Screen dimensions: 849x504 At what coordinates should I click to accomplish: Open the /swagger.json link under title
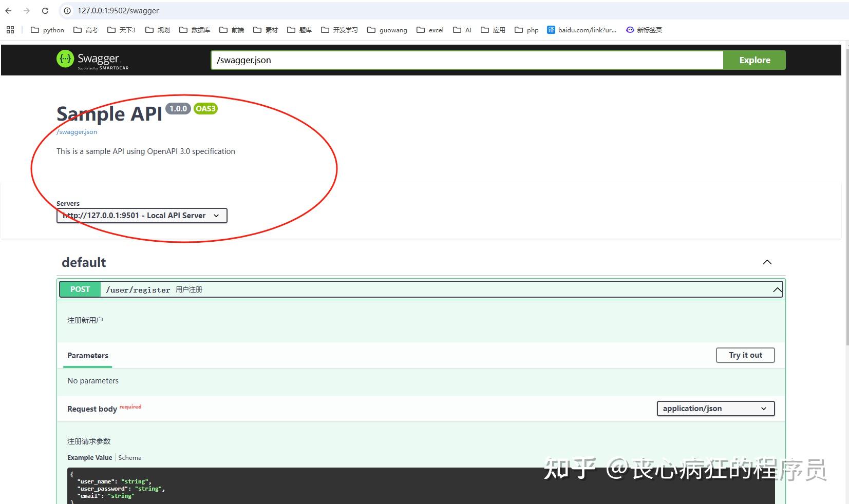point(77,132)
